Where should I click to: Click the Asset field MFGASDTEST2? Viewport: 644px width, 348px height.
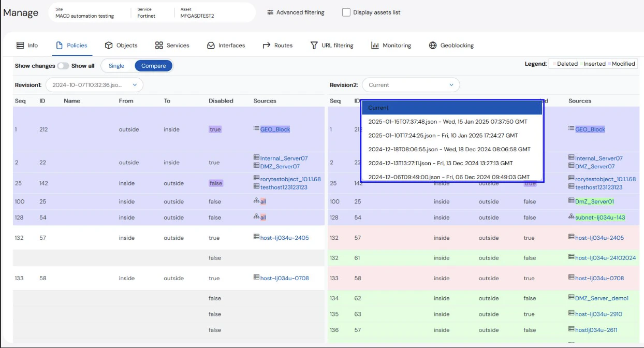point(197,16)
